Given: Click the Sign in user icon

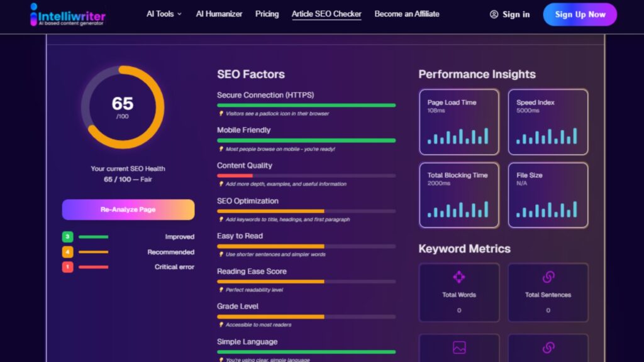Looking at the screenshot, I should click(493, 14).
